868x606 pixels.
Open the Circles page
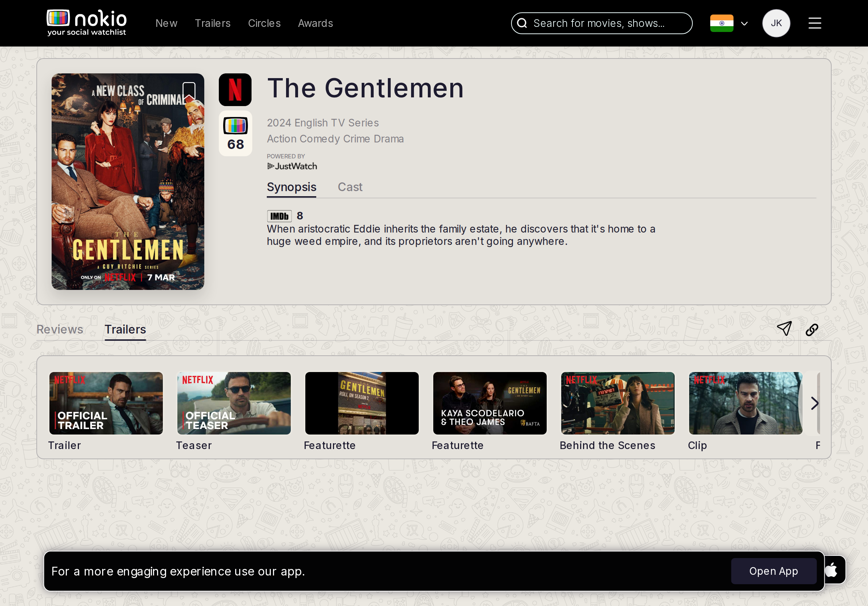tap(264, 23)
